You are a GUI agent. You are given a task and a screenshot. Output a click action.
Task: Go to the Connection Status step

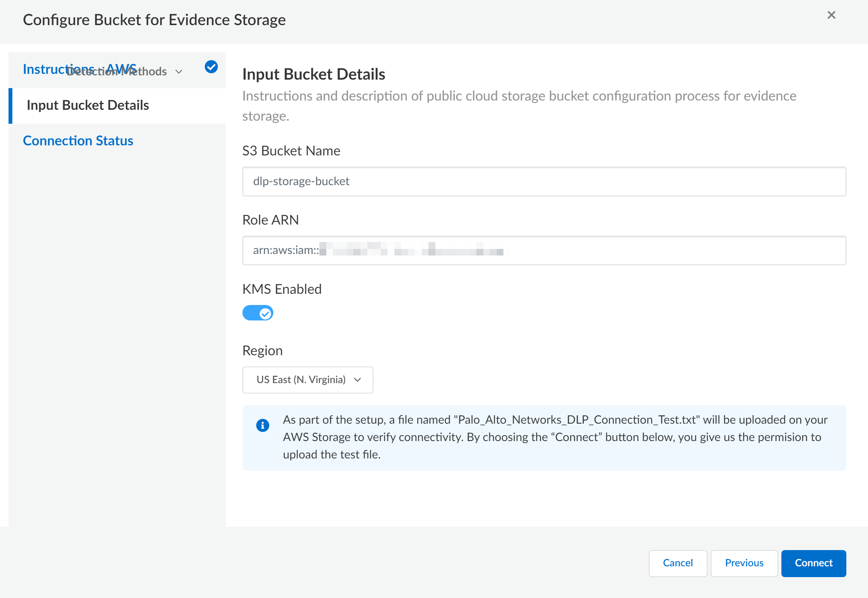78,141
